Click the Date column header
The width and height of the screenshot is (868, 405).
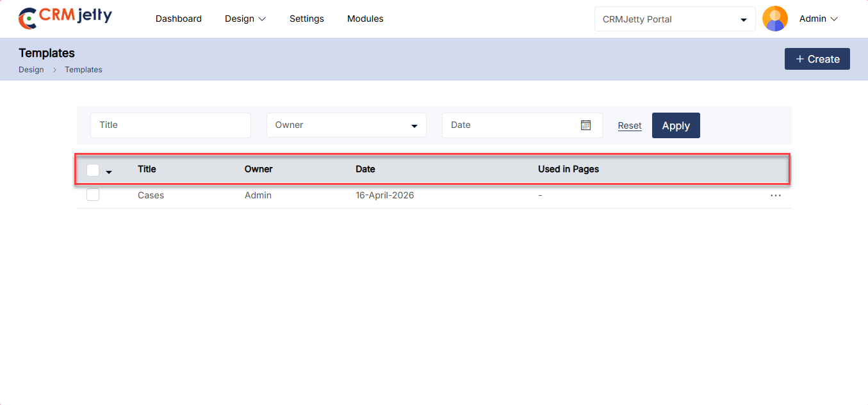(365, 170)
